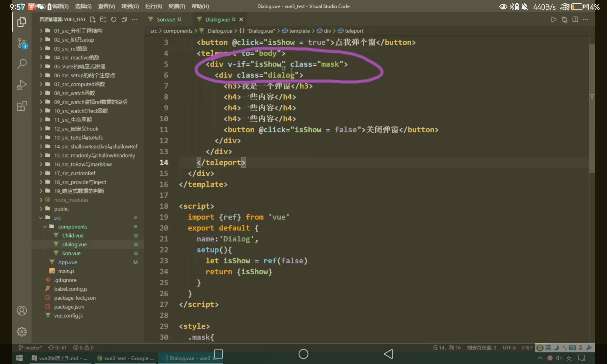Split the editor to the right
607x364 pixels.
coord(575,19)
